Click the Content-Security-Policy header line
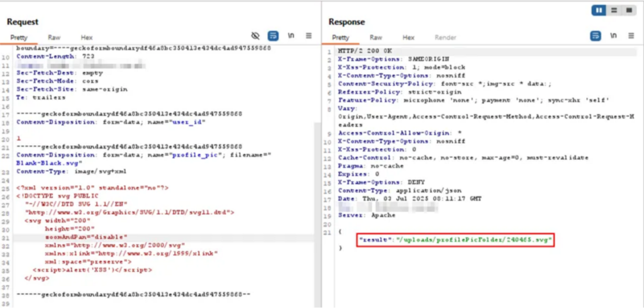 tap(444, 84)
